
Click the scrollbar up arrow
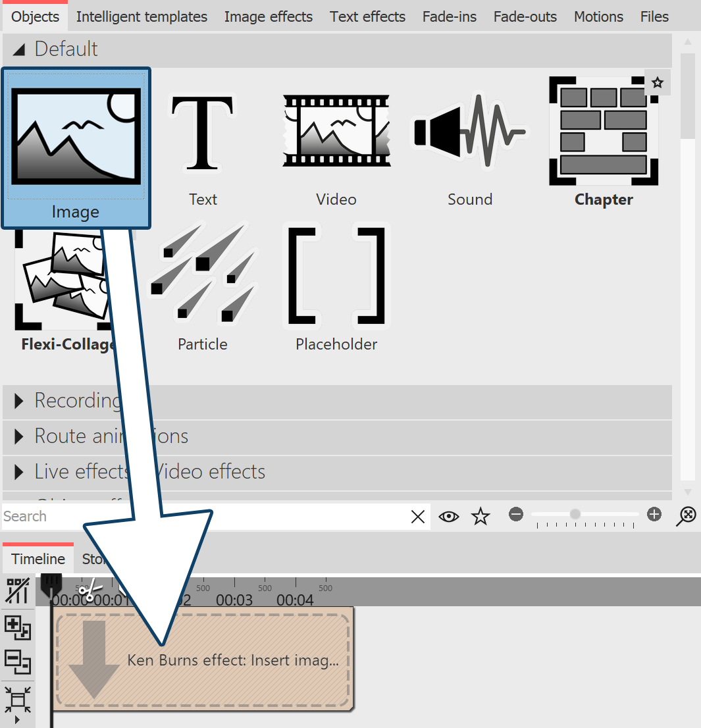(x=688, y=41)
